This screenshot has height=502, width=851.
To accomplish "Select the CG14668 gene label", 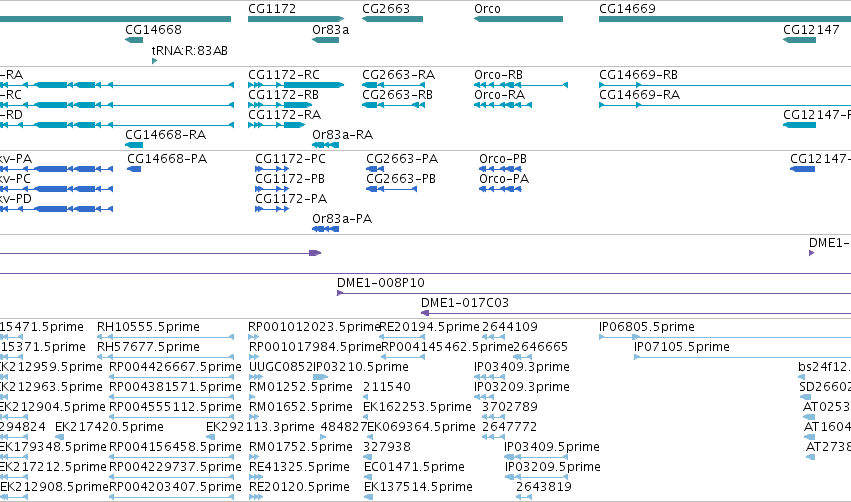I will (153, 30).
